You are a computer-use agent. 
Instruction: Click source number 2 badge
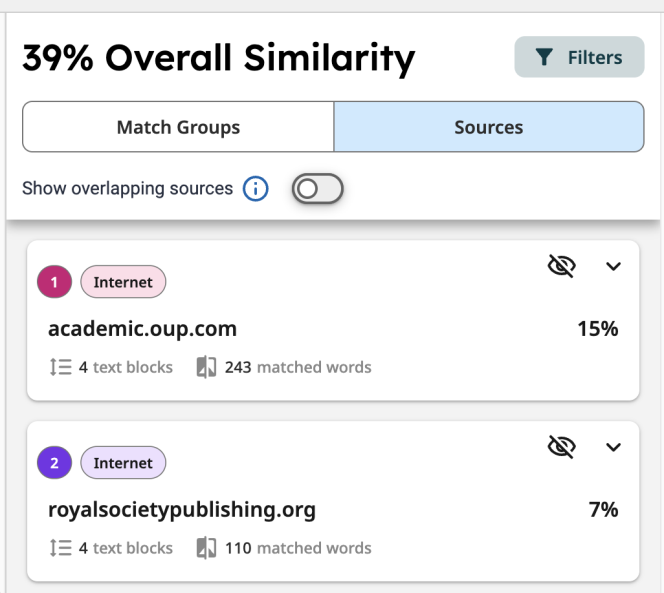point(54,463)
